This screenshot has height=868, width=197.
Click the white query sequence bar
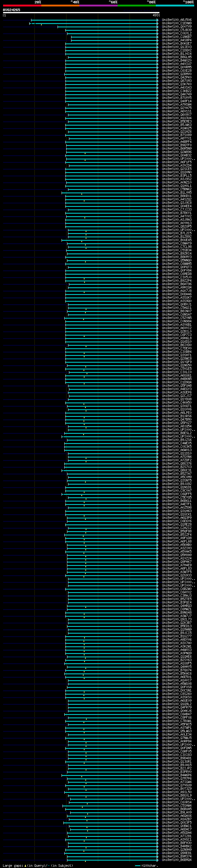[81, 12]
